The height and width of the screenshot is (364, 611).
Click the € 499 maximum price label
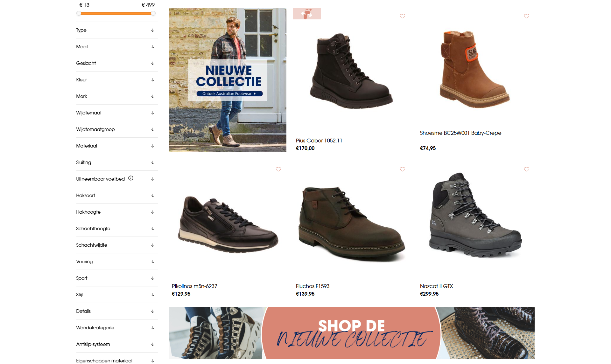click(x=148, y=5)
